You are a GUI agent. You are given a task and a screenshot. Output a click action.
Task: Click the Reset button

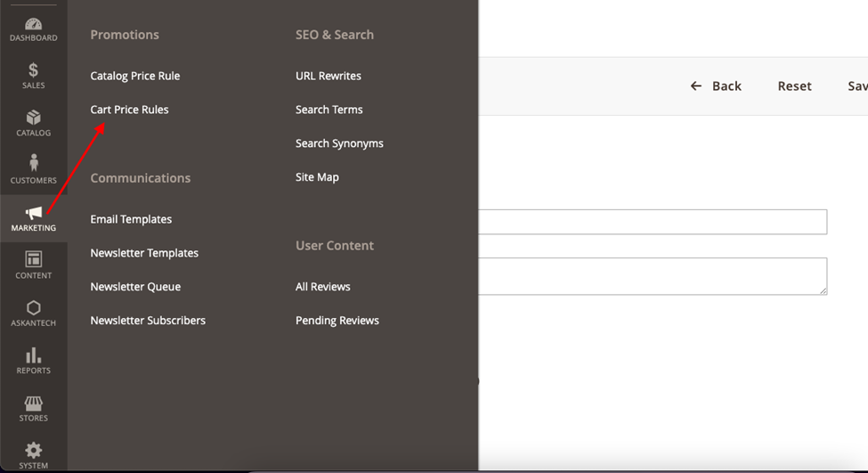coord(794,86)
